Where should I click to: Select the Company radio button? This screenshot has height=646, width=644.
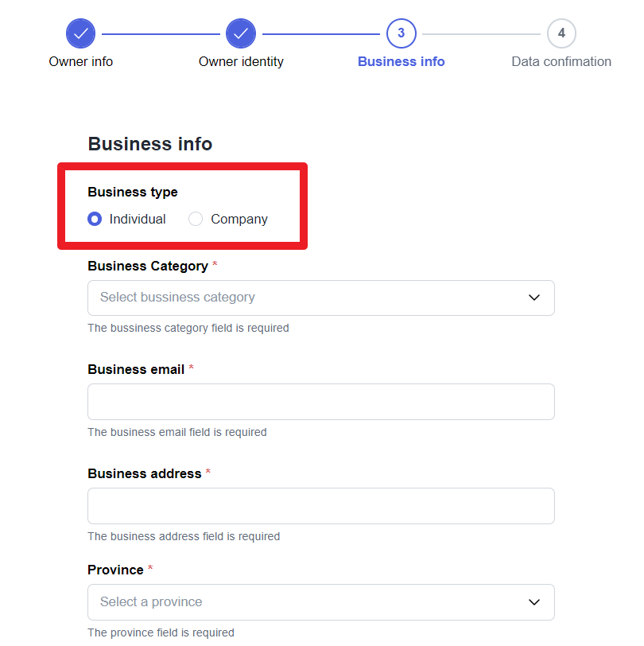point(196,219)
